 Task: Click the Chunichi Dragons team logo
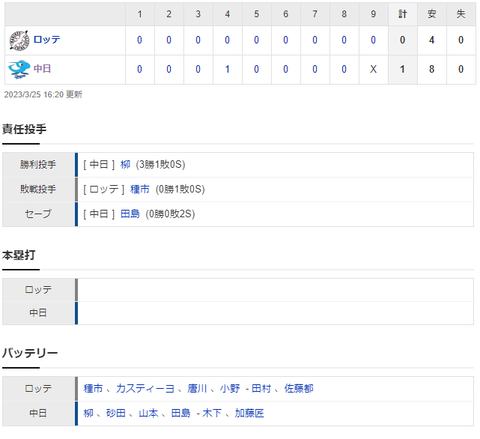point(19,69)
